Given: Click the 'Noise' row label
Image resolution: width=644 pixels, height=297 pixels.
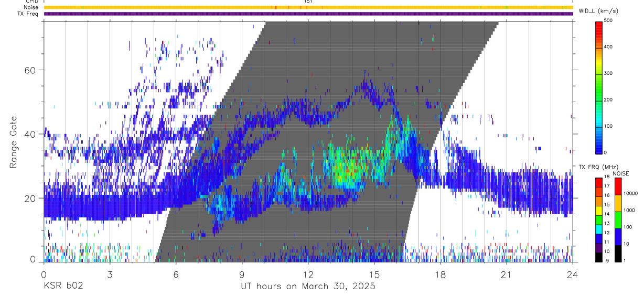Looking at the screenshot, I should pyautogui.click(x=31, y=7).
